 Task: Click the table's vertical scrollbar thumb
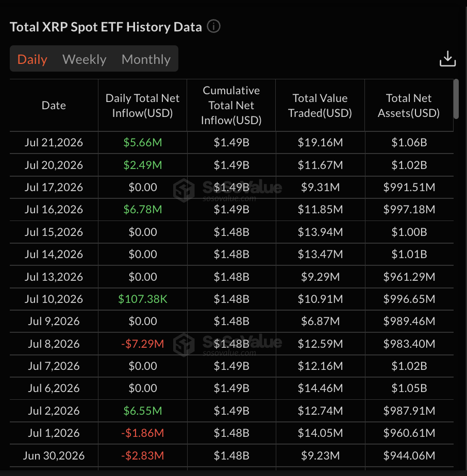pyautogui.click(x=456, y=99)
